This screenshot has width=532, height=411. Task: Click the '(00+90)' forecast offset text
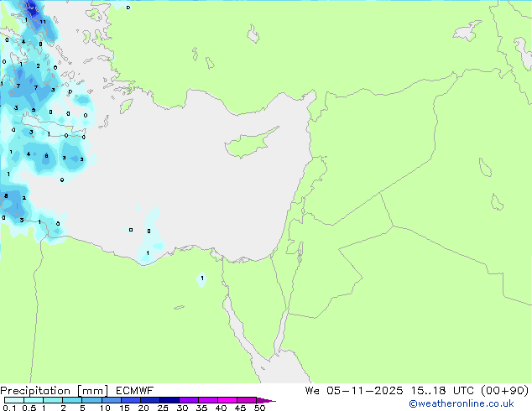[x=505, y=391]
